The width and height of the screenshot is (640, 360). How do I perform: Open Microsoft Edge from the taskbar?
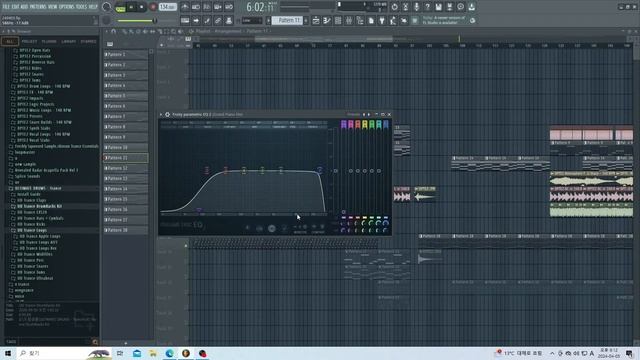[169, 353]
